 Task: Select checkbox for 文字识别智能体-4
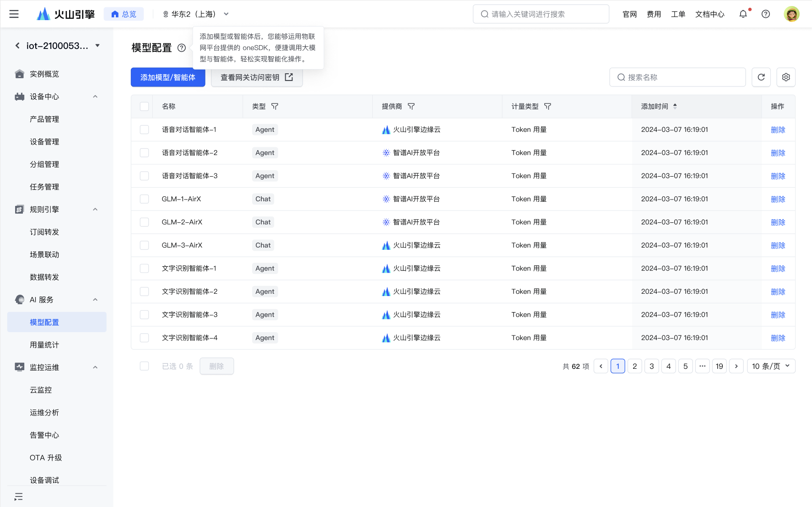tap(144, 338)
